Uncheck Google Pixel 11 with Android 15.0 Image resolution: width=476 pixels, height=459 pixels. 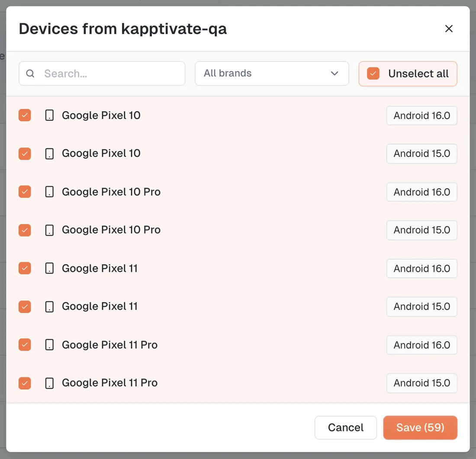click(25, 307)
